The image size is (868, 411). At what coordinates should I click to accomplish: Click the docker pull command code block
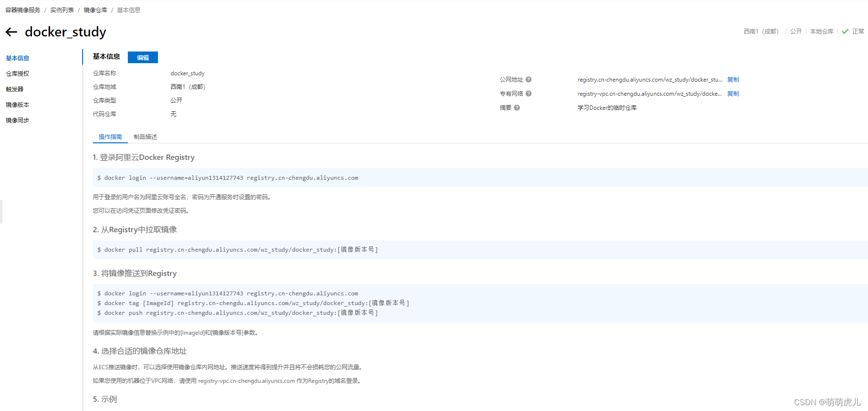pos(480,250)
